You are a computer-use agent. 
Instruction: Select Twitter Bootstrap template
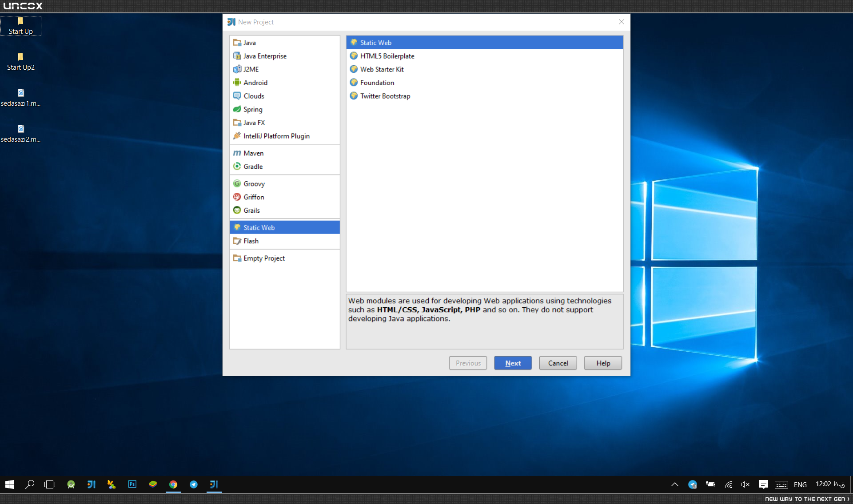pyautogui.click(x=485, y=96)
